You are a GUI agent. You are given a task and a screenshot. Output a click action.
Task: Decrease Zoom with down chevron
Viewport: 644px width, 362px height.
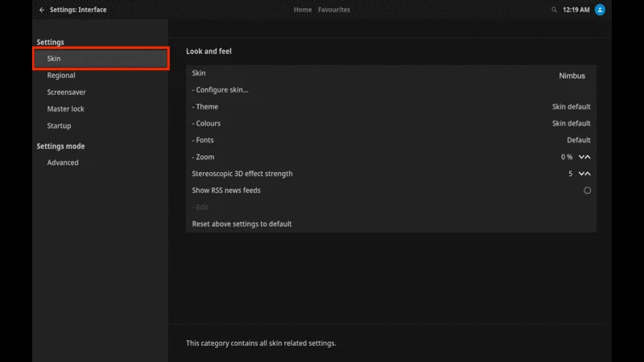point(581,157)
